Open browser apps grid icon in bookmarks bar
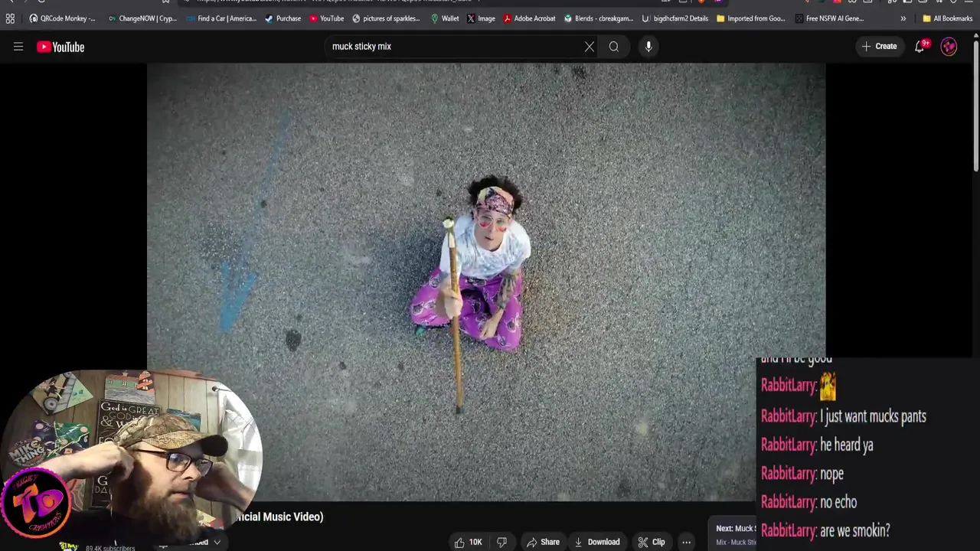 pyautogui.click(x=10, y=18)
